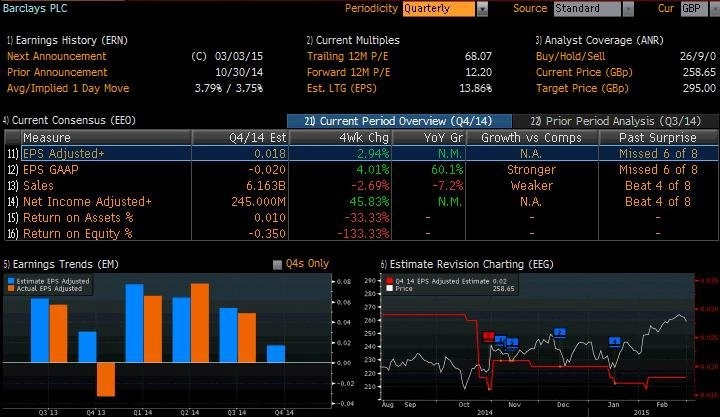Click the Buy/Hold/Sell label
Screen dimensions: 720x417
[570, 56]
